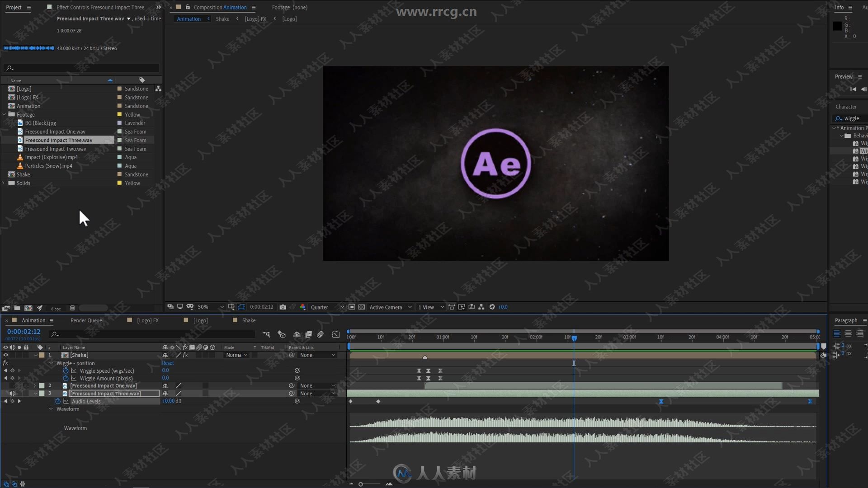
Task: Click the toggle mask and shape path visibility icon
Action: [x=241, y=307]
